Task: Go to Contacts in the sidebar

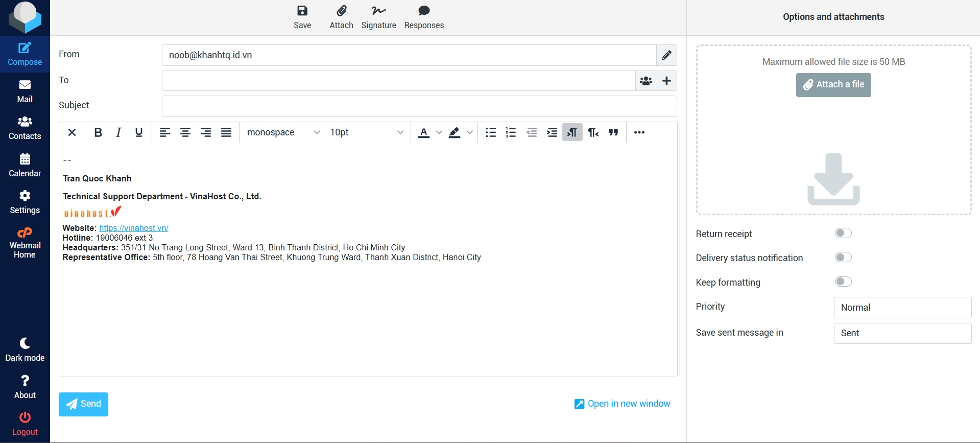Action: pyautogui.click(x=25, y=128)
